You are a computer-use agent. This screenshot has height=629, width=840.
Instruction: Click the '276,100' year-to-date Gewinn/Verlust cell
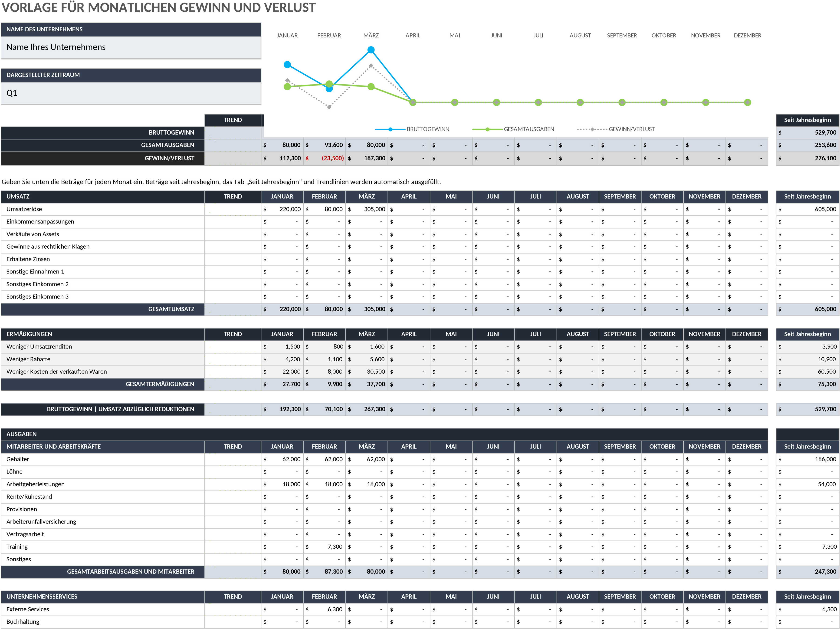point(807,158)
